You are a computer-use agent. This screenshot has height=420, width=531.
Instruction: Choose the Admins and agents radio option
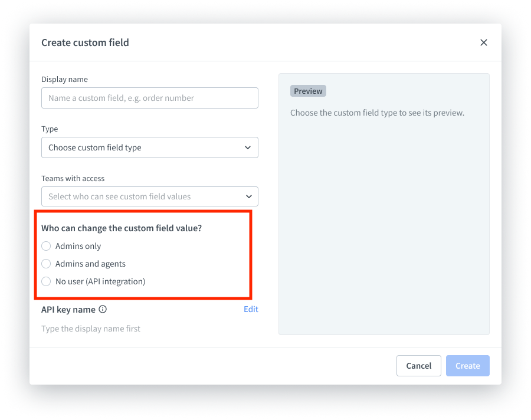(x=46, y=264)
